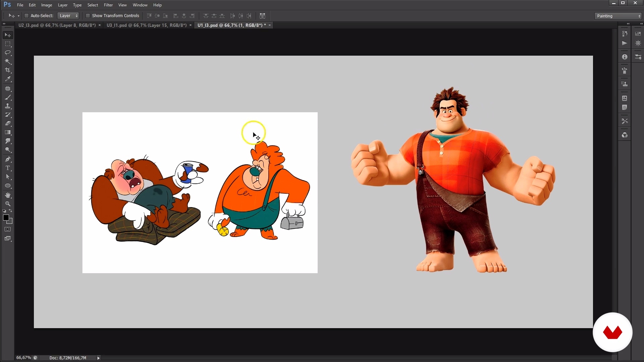Select the Brush tool
Image resolution: width=644 pixels, height=362 pixels.
[8, 98]
